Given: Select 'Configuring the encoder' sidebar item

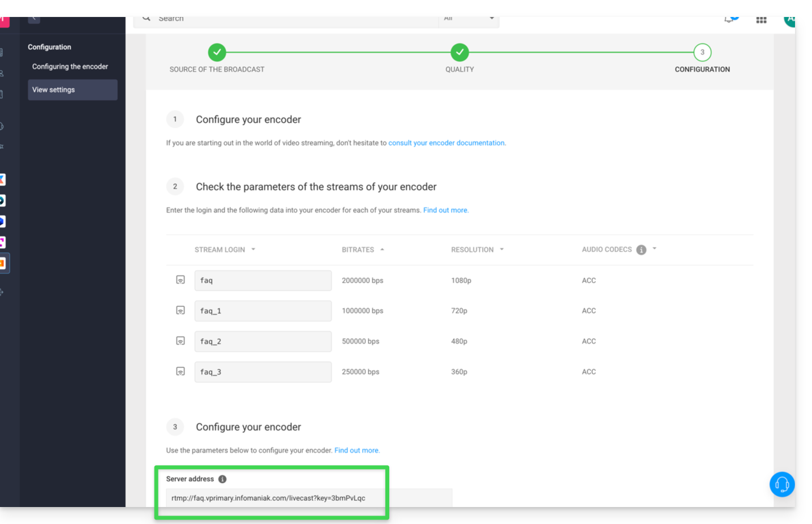Looking at the screenshot, I should pos(70,67).
